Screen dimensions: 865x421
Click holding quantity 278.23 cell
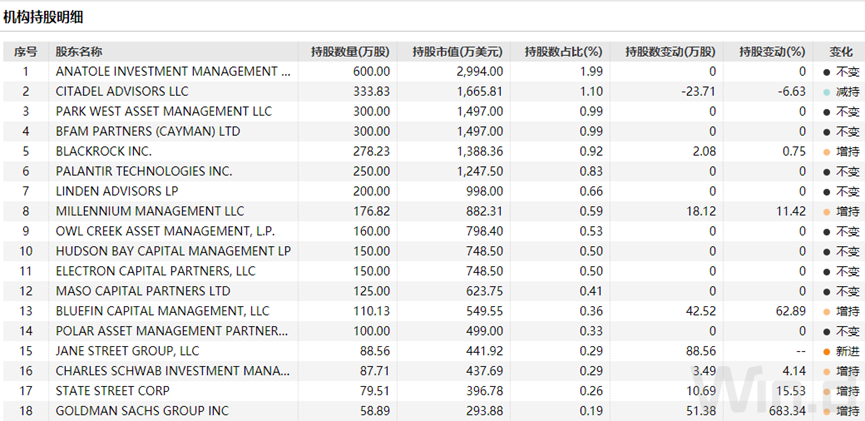tap(371, 151)
